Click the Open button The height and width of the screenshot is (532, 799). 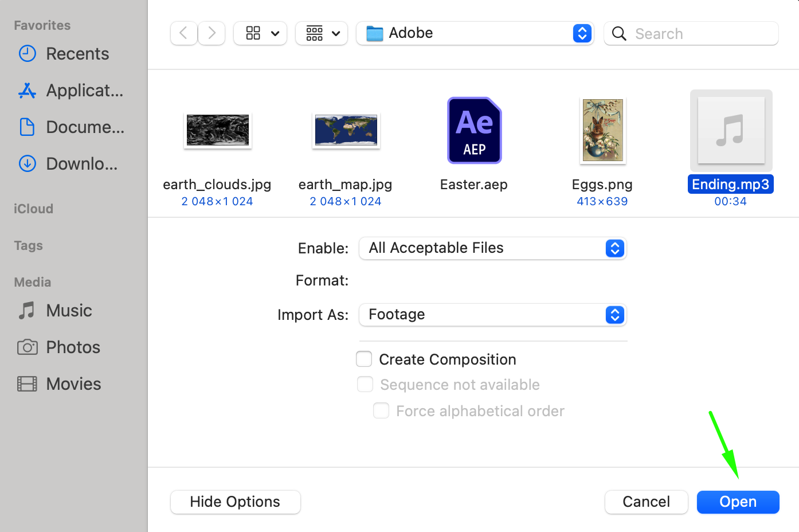pos(738,502)
